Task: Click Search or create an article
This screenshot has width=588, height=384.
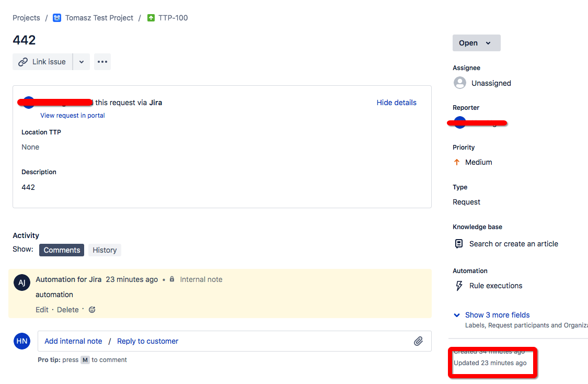Action: pos(514,244)
